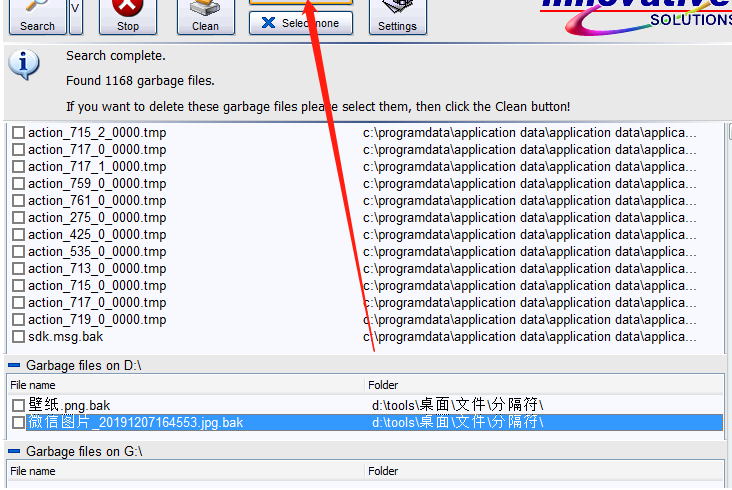Viewport: 732px width, 490px height.
Task: Click the File name column header under G:\
Action: (186, 471)
